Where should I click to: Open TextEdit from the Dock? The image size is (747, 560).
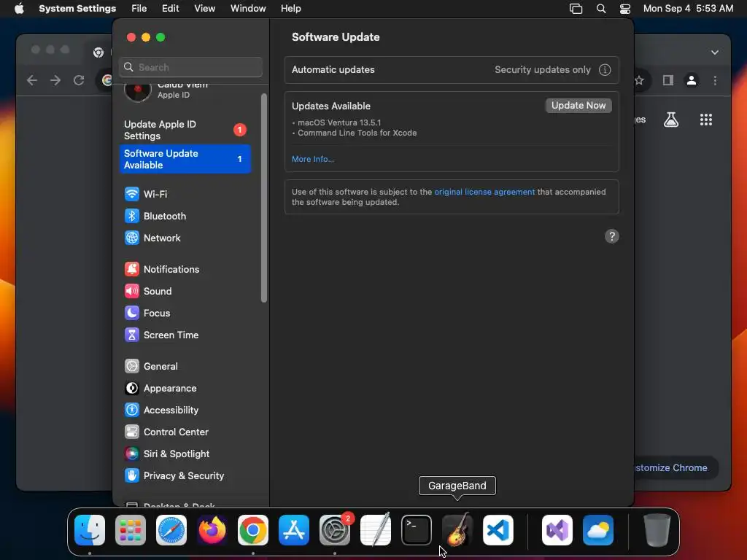(376, 530)
